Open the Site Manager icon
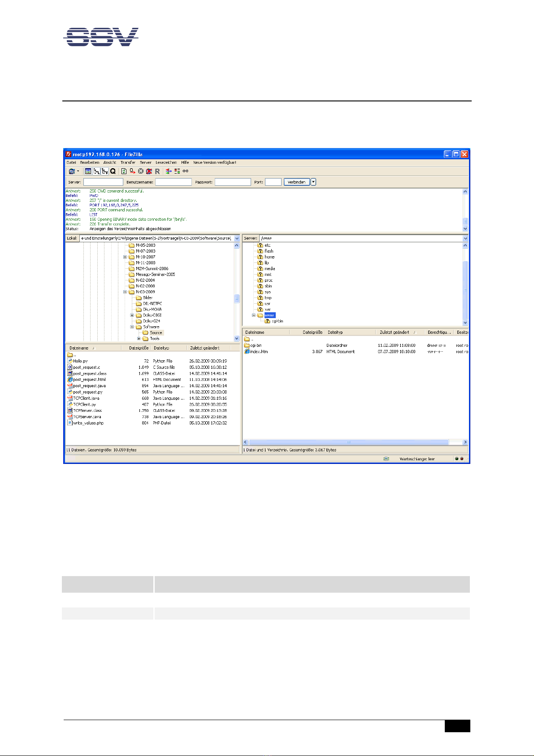Image resolution: width=534 pixels, height=756 pixels. 71,171
